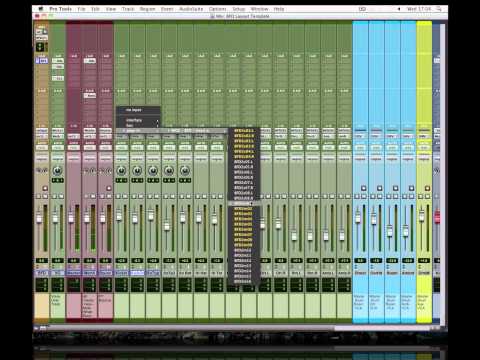This screenshot has width=480, height=360.
Task: Open the input path selector on tan channel
Action: pyautogui.click(x=42, y=131)
